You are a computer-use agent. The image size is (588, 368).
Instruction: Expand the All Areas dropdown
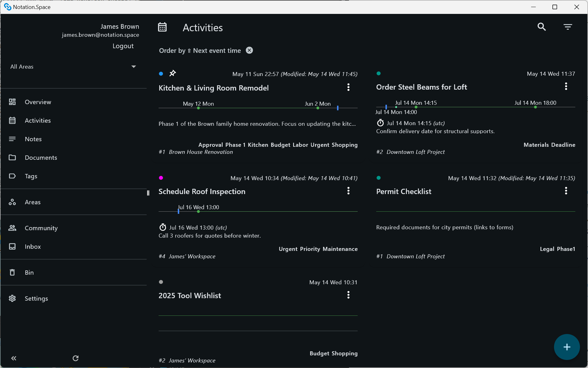click(134, 66)
